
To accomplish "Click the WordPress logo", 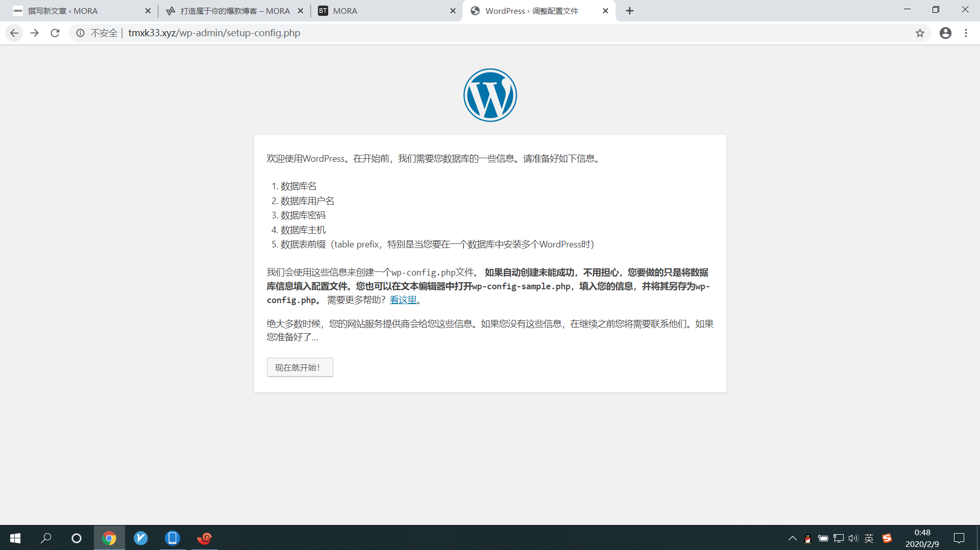I will point(490,95).
